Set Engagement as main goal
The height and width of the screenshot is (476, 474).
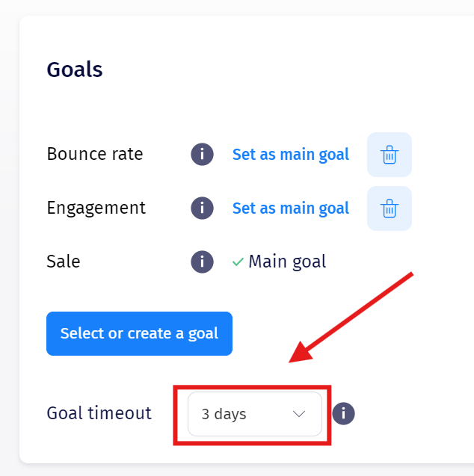point(290,208)
